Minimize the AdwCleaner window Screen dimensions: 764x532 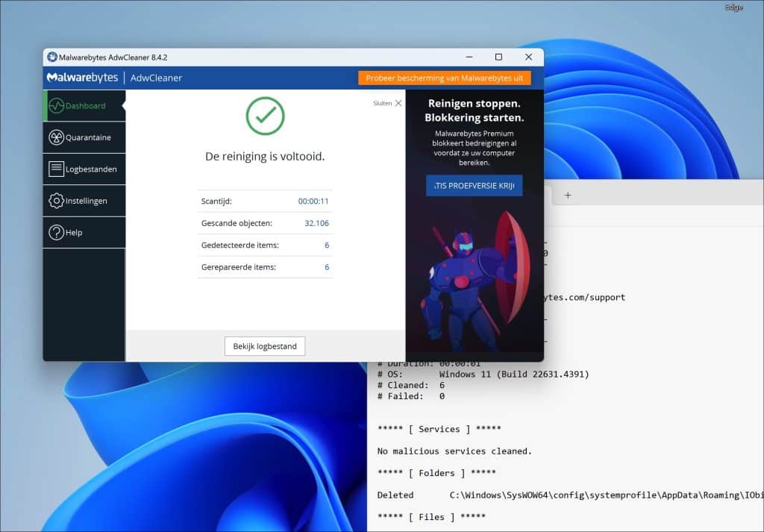pos(469,57)
